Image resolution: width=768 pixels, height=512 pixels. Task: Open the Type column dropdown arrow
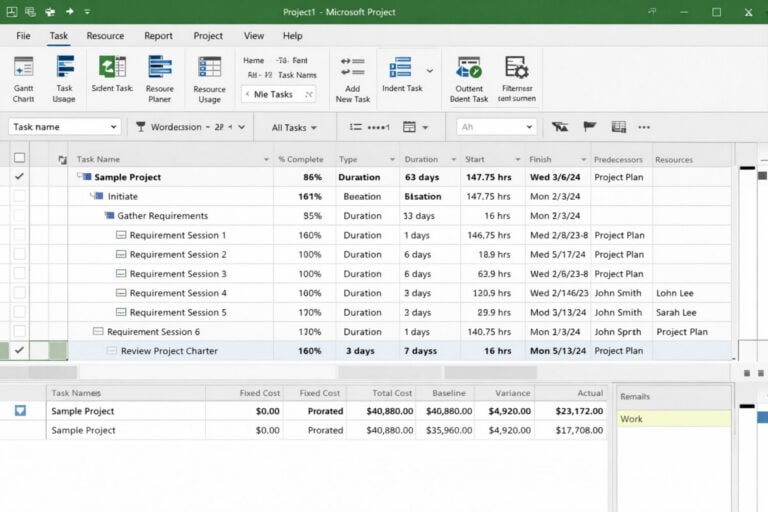[392, 160]
